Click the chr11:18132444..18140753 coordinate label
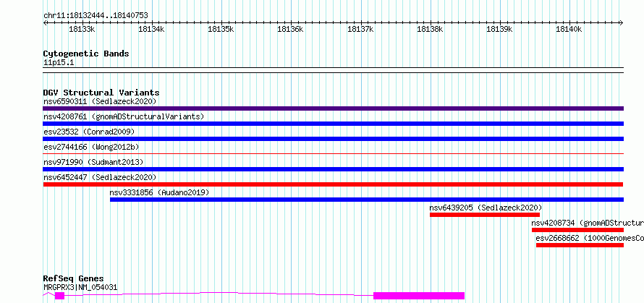 pos(96,16)
